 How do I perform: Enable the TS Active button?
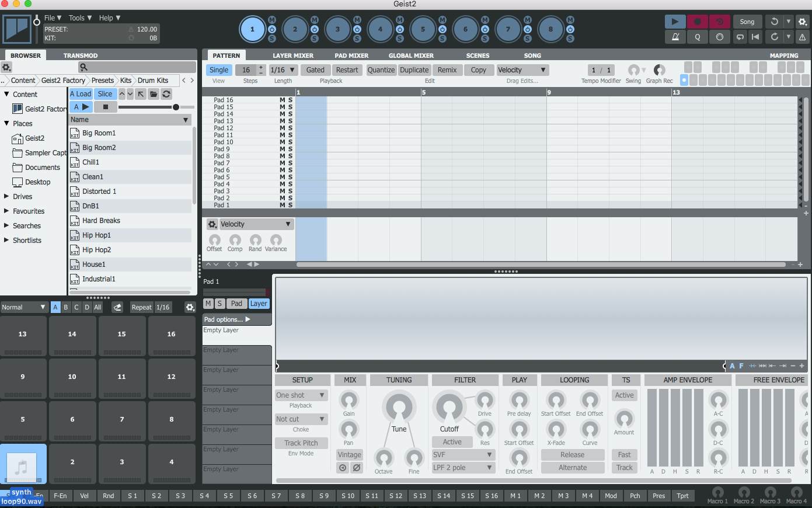624,395
